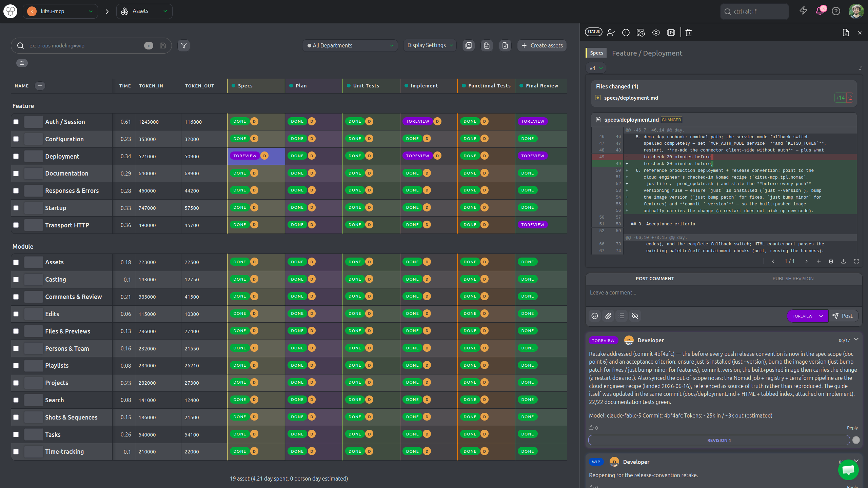Tick the Deployment row checkbox

(16, 156)
